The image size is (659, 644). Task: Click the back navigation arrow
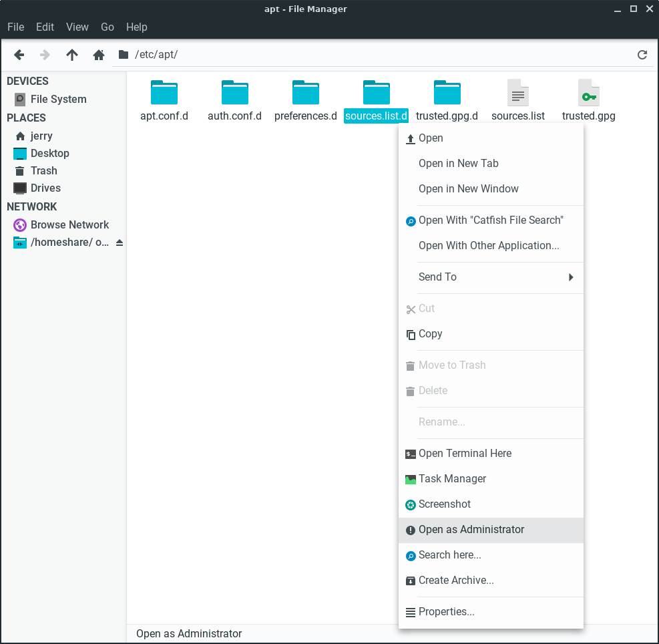point(19,55)
